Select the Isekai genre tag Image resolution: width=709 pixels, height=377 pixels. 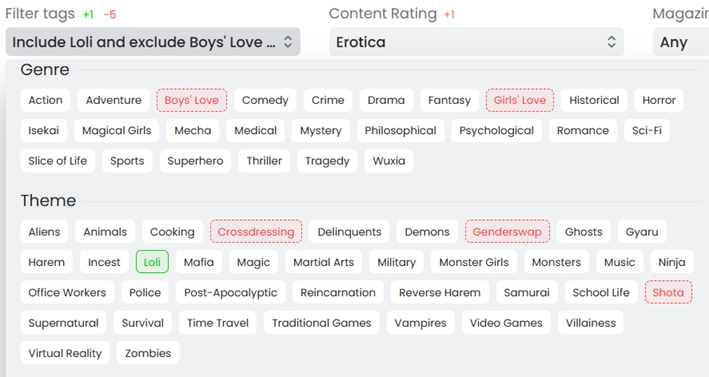coord(43,131)
